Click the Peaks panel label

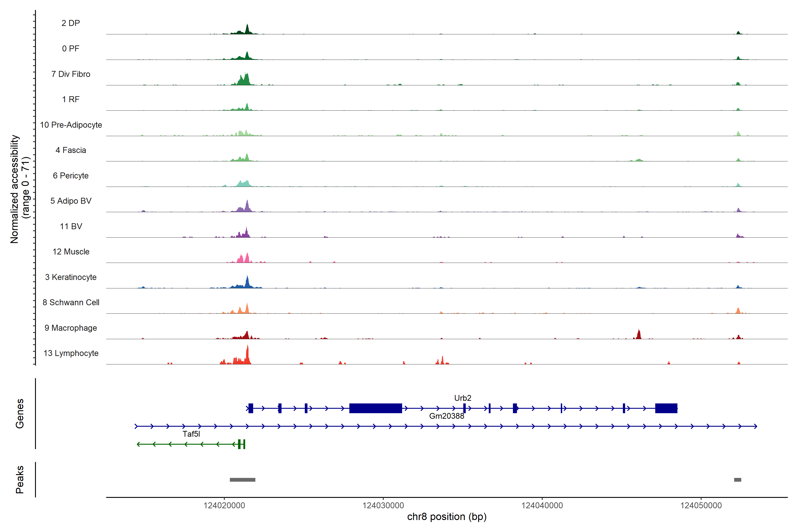point(20,479)
